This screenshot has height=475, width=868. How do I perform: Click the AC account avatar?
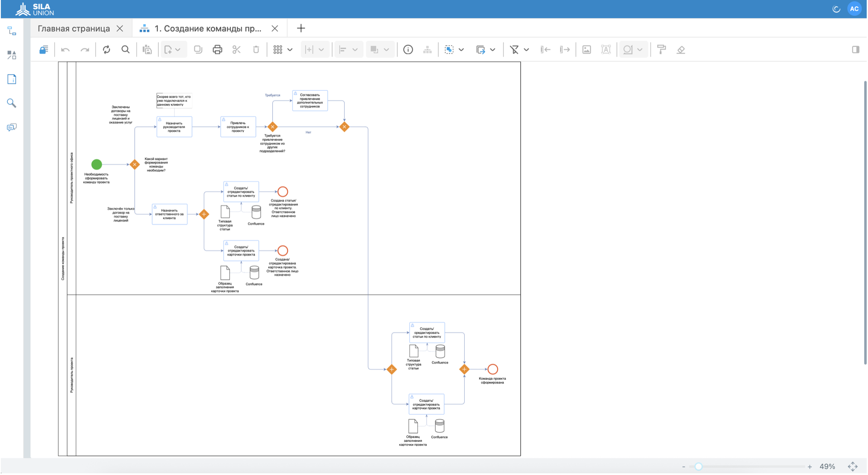coord(855,8)
